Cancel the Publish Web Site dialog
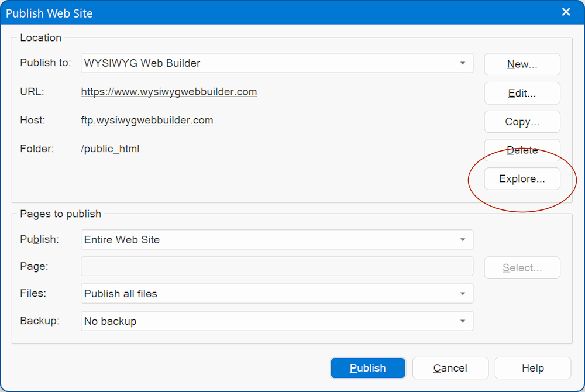 (450, 368)
